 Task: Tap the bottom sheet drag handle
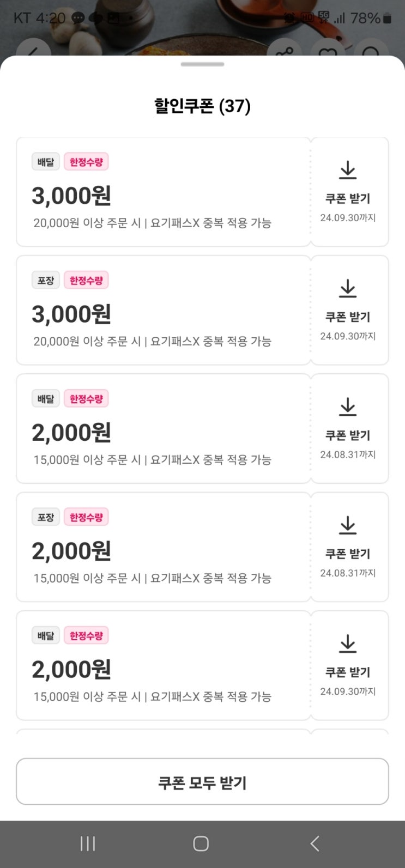click(x=202, y=64)
